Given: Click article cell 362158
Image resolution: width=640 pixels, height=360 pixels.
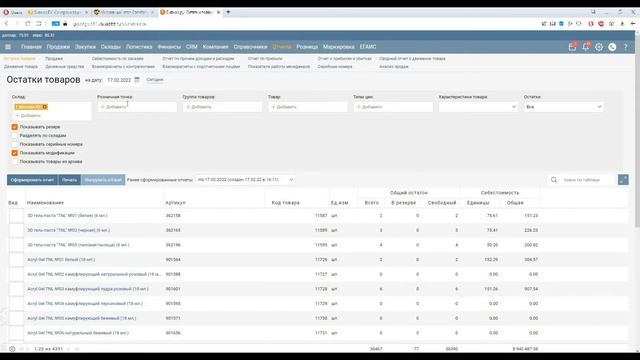Looking at the screenshot, I should 173,216.
